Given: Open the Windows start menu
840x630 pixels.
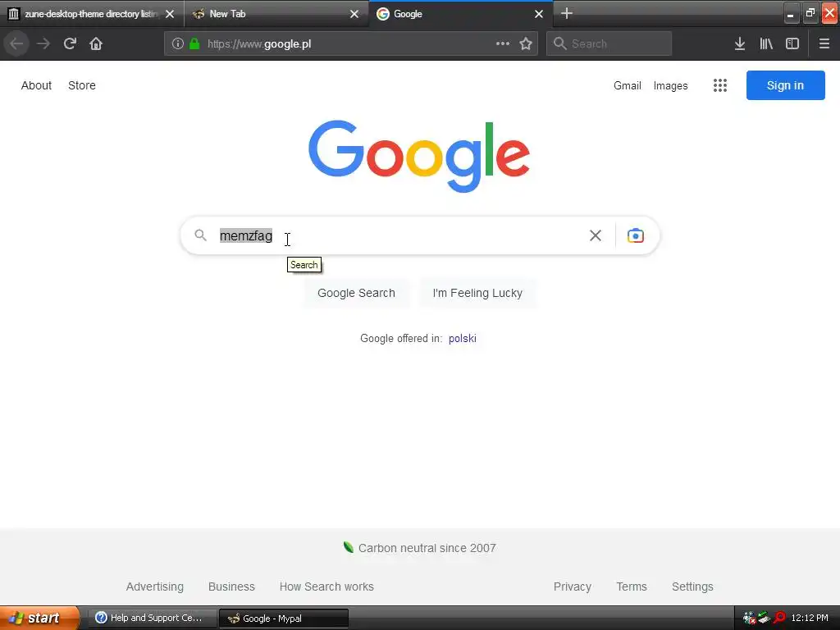Looking at the screenshot, I should [40, 618].
